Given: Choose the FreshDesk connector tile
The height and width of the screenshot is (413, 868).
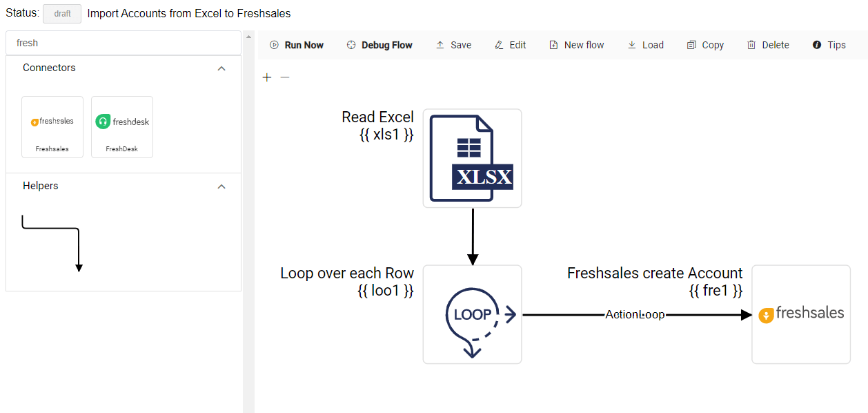Looking at the screenshot, I should pyautogui.click(x=122, y=127).
